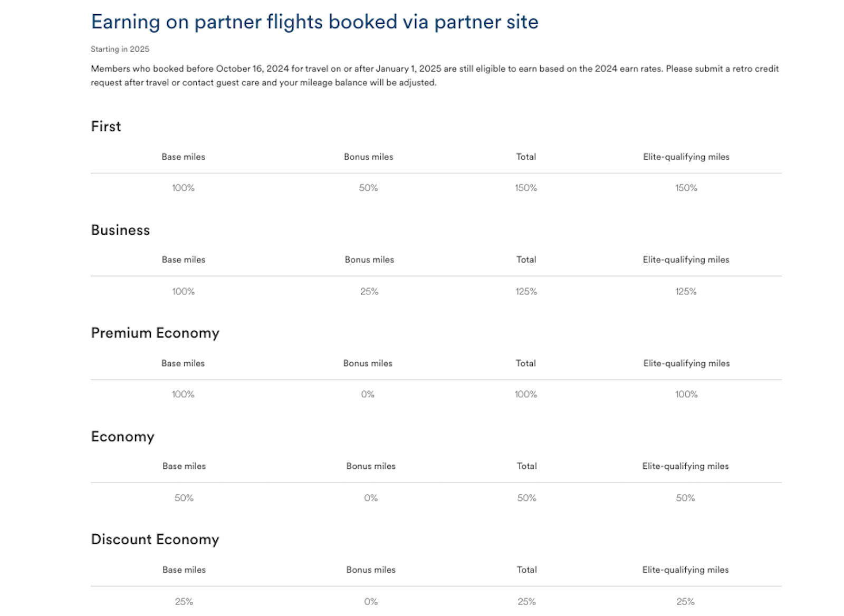Image resolution: width=844 pixels, height=616 pixels.
Task: Click the First section heading
Action: tap(105, 127)
